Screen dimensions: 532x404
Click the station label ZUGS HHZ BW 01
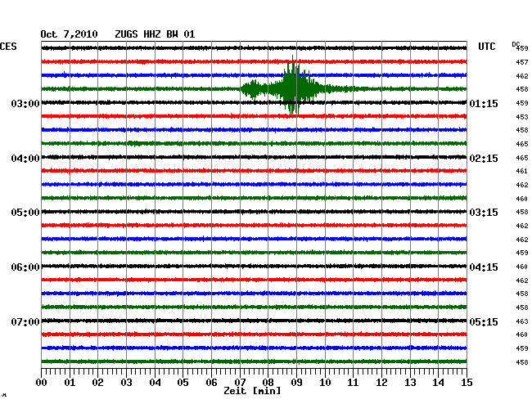[x=155, y=34]
